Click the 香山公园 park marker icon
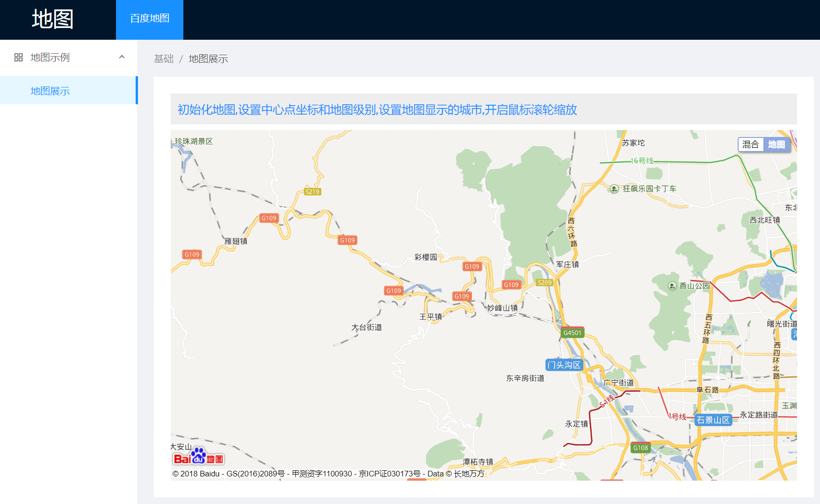The width and height of the screenshot is (820, 504). [672, 286]
